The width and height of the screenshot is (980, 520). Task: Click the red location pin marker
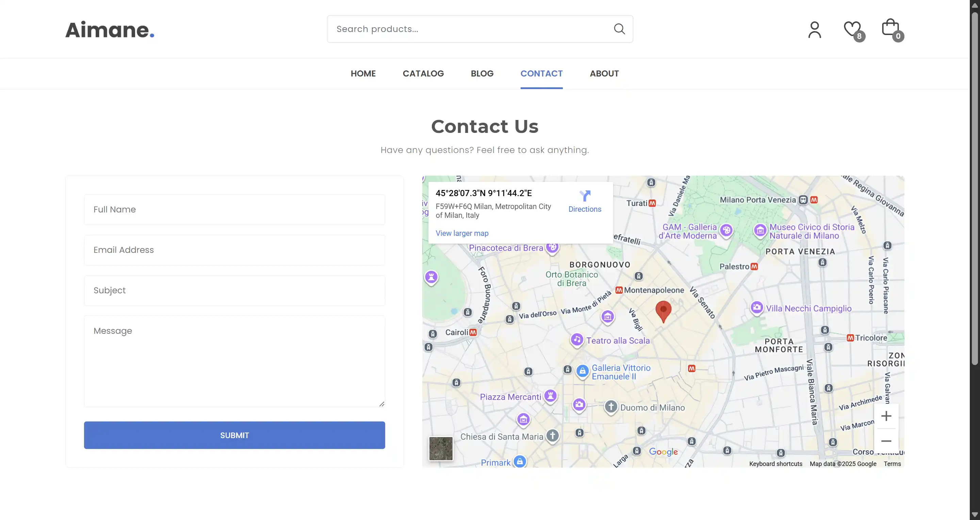(x=663, y=310)
